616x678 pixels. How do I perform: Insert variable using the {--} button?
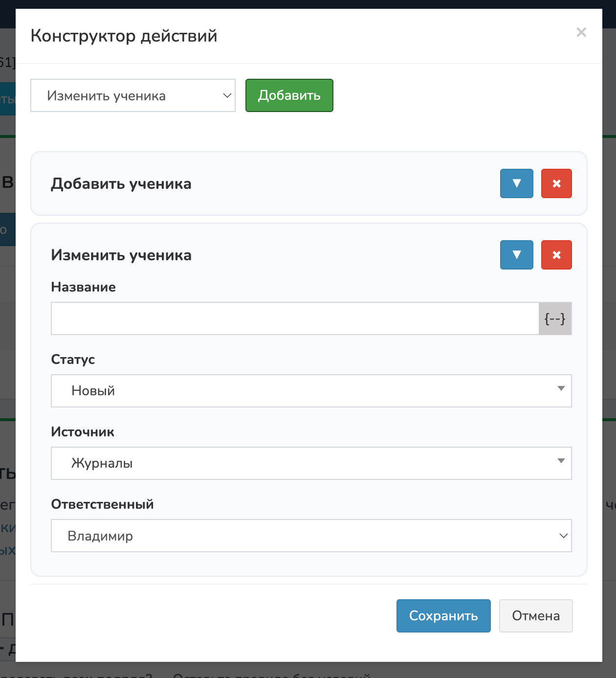click(555, 318)
